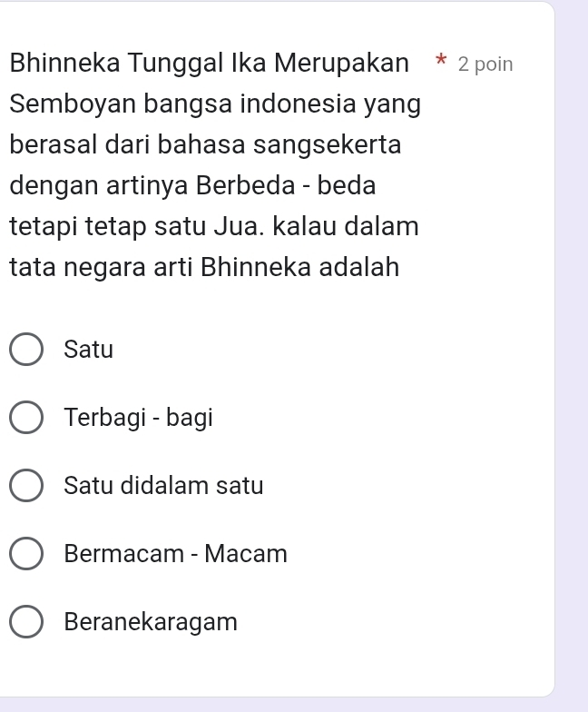Click the line "tetapi tetap satu Jua. kalau dalam"

214,226
